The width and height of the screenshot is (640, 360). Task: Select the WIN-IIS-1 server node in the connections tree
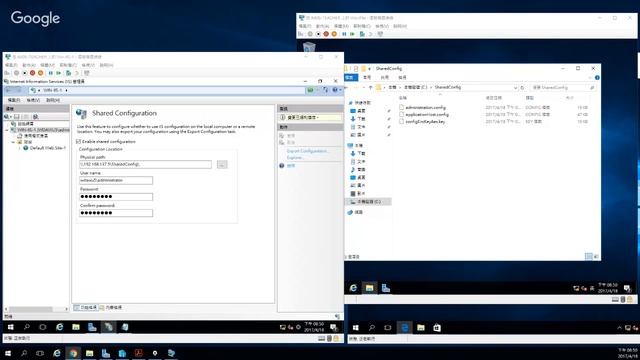coord(43,130)
